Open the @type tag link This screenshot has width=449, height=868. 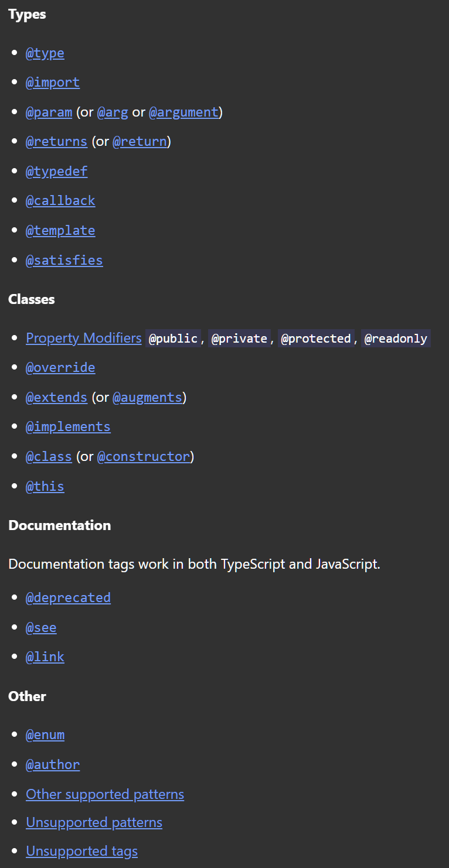45,53
